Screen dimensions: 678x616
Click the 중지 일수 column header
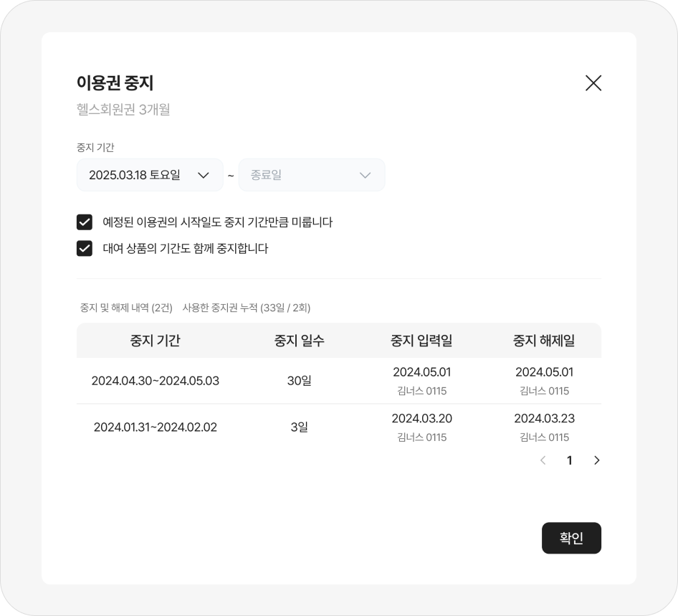(x=299, y=341)
